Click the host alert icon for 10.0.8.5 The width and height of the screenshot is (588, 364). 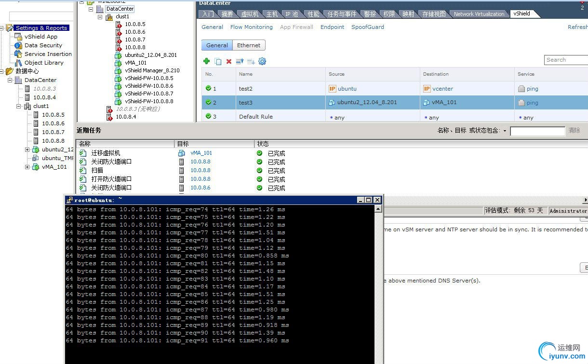coord(119,24)
